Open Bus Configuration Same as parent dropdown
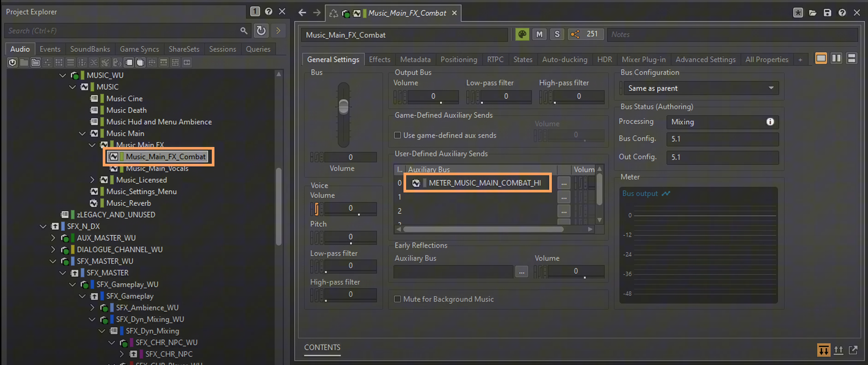 [701, 88]
